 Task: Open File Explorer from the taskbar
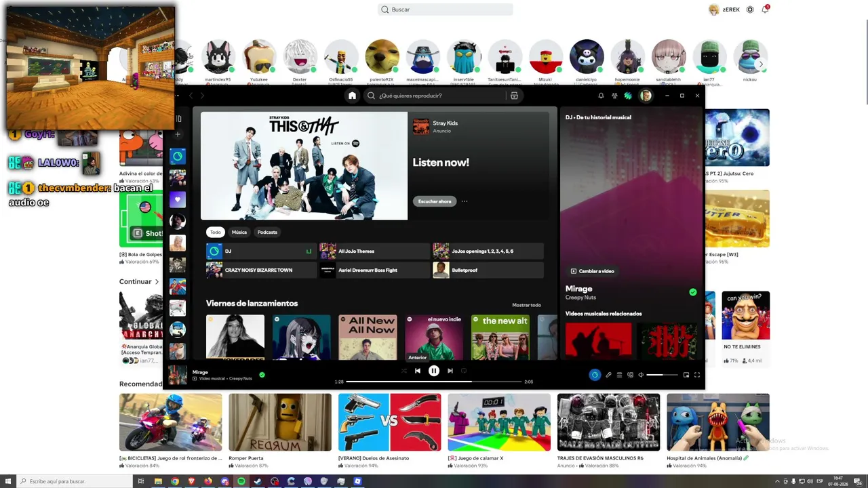(x=158, y=481)
